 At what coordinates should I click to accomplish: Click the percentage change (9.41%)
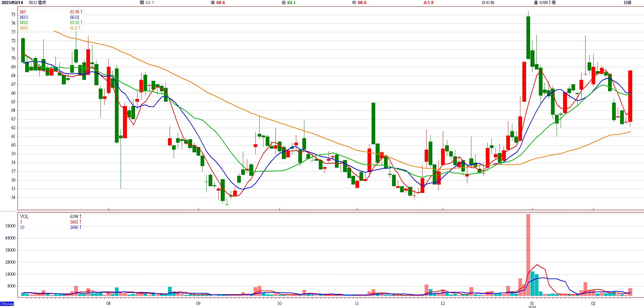pos(488,3)
